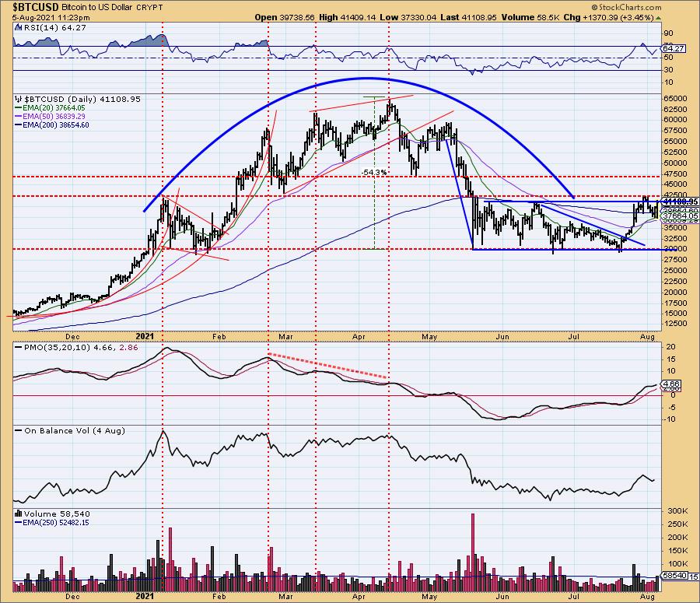Click the green up-arrow change indicator
This screenshot has height=603, width=700.
(x=658, y=18)
